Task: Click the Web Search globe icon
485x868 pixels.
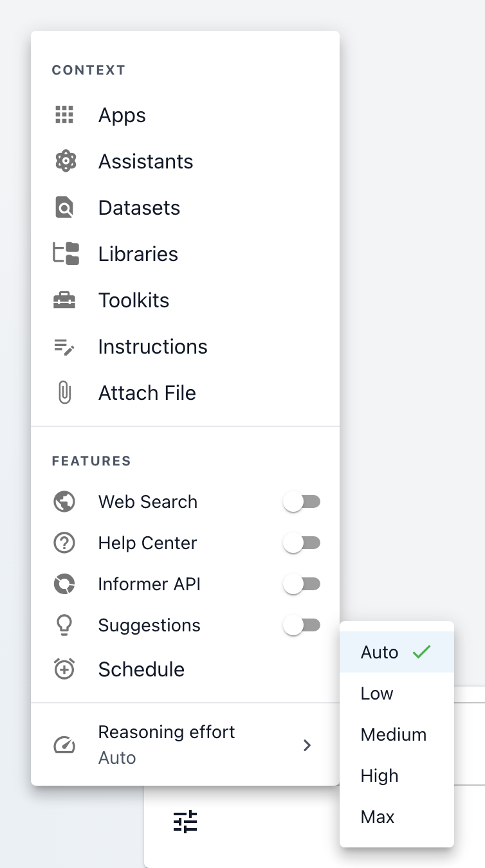Action: [64, 502]
